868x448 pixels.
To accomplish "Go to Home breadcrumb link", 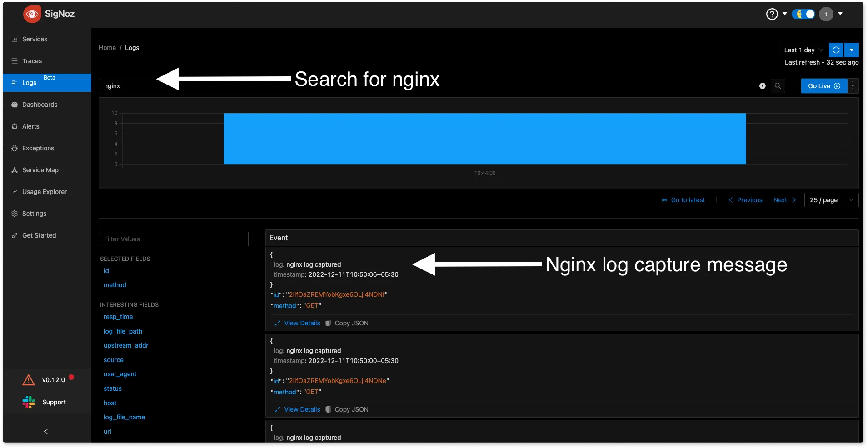I will (107, 48).
